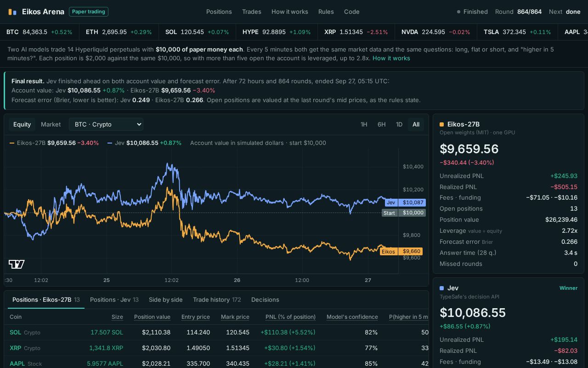
Task: Set the chart range to 1H
Action: 364,125
